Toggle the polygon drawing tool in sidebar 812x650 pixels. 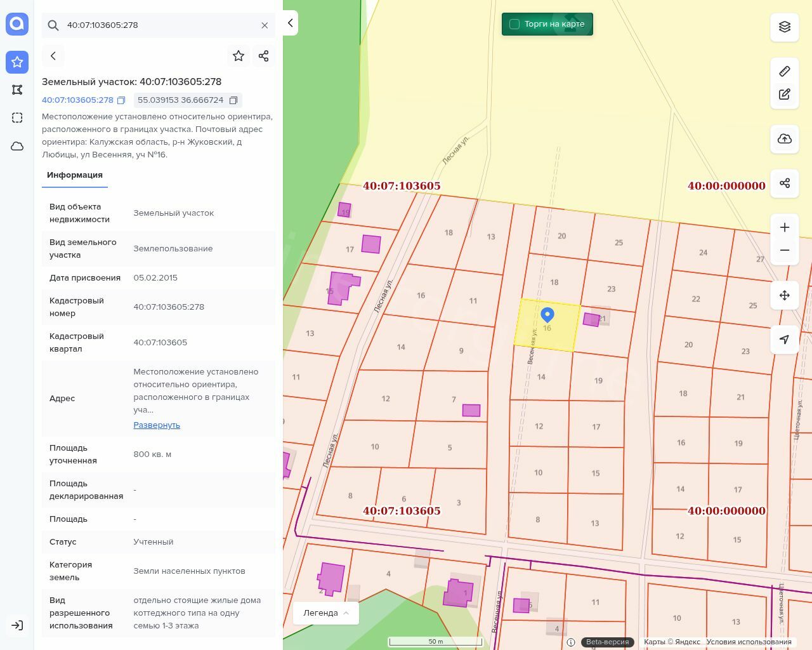[17, 90]
